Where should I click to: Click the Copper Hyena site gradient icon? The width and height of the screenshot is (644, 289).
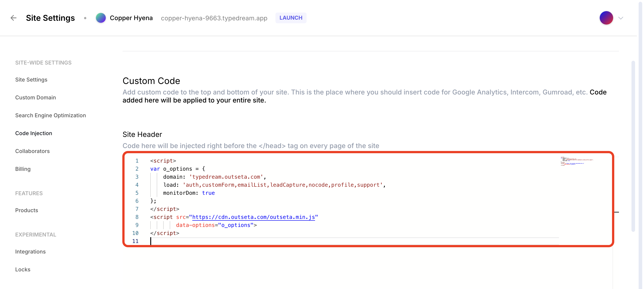pyautogui.click(x=101, y=18)
